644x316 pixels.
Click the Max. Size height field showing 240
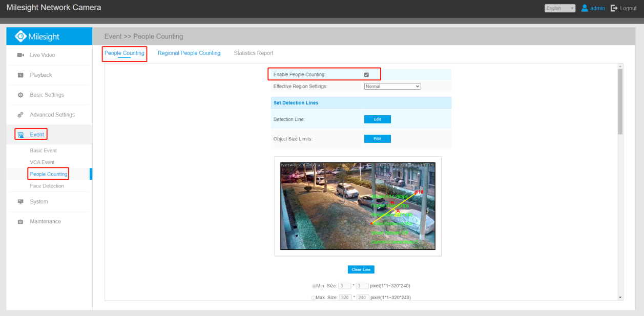pos(362,298)
